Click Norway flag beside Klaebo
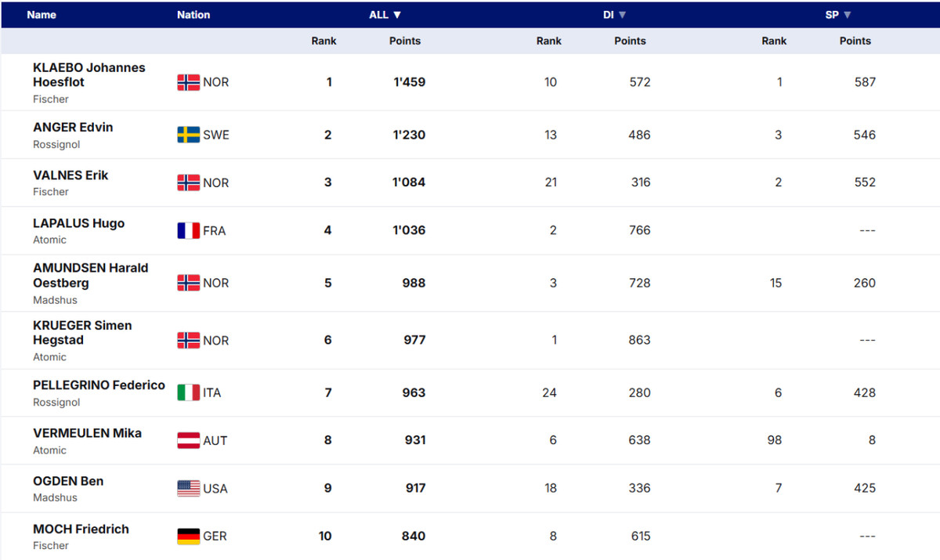Image resolution: width=940 pixels, height=560 pixels. coord(188,82)
